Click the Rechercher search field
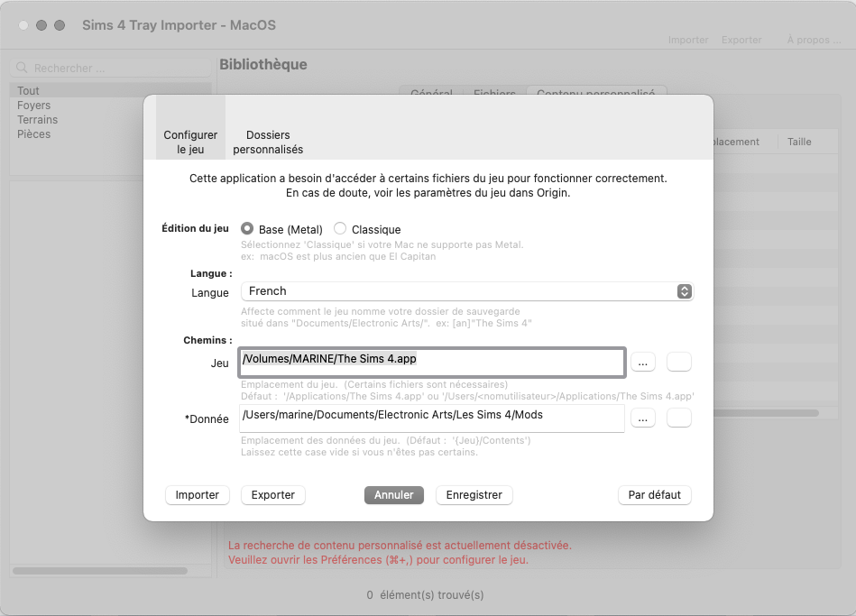Screen dimensions: 856x616 (111, 69)
